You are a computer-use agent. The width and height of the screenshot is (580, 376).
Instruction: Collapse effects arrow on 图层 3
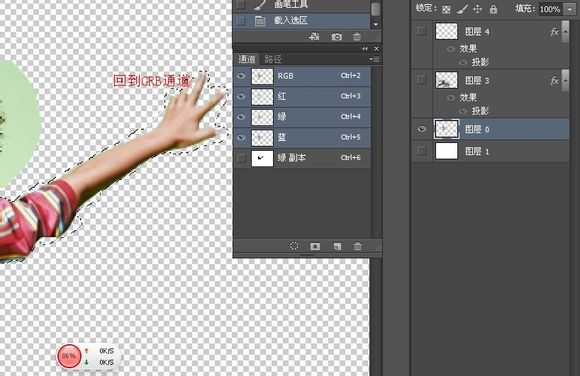(x=565, y=80)
